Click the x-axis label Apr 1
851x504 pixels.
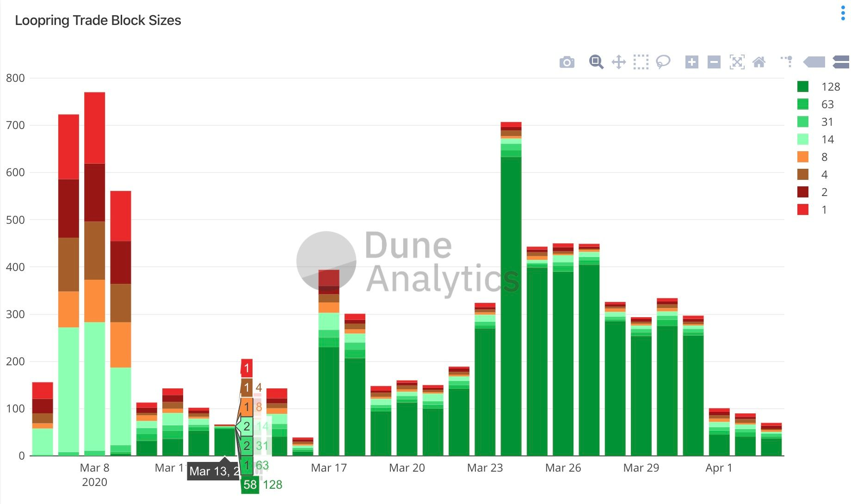tap(719, 468)
